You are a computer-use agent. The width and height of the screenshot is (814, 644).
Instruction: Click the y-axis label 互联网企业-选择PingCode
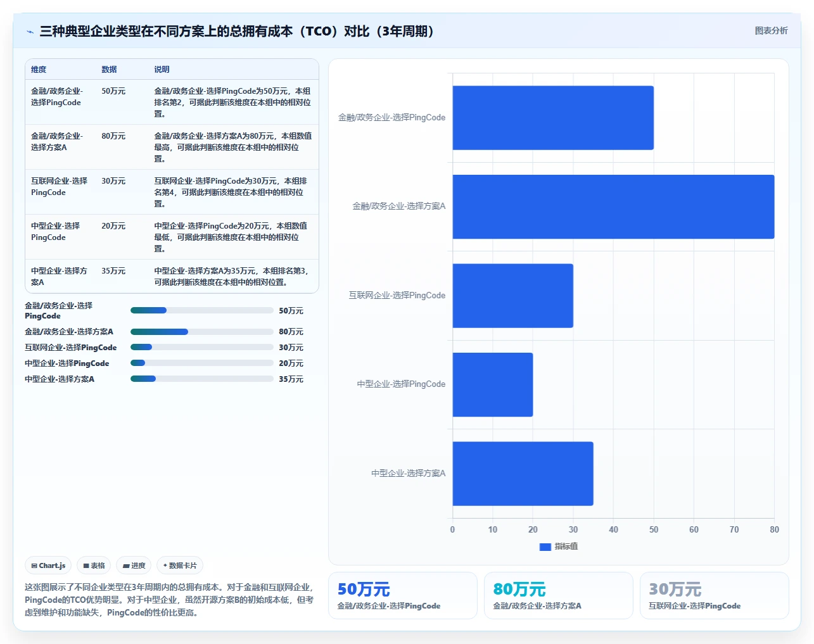pos(397,295)
